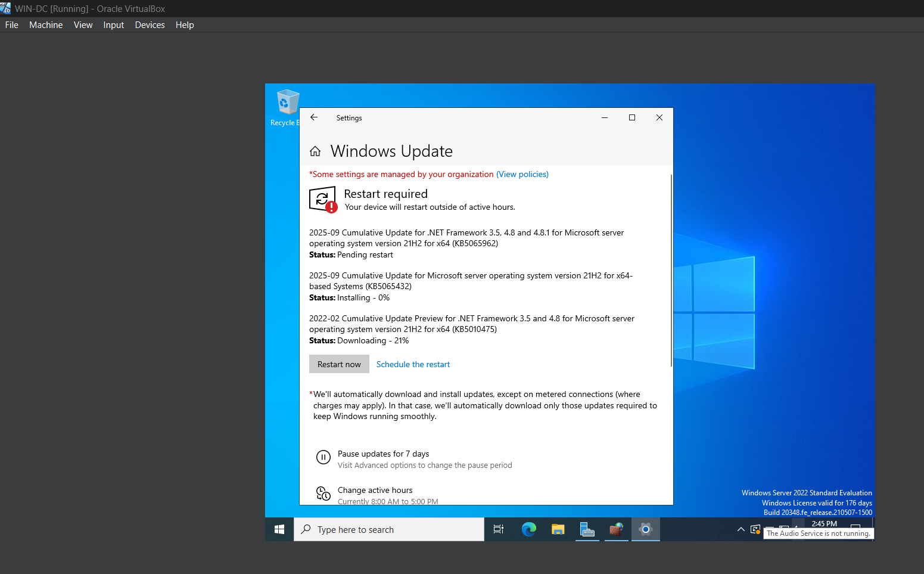Viewport: 924px width, 574px height.
Task: Click the Change active hours clock icon
Action: 323,494
